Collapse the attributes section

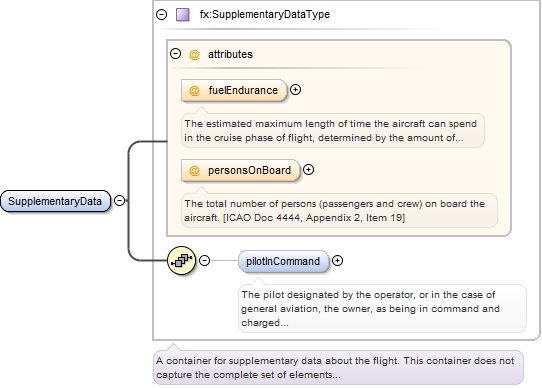coord(176,54)
